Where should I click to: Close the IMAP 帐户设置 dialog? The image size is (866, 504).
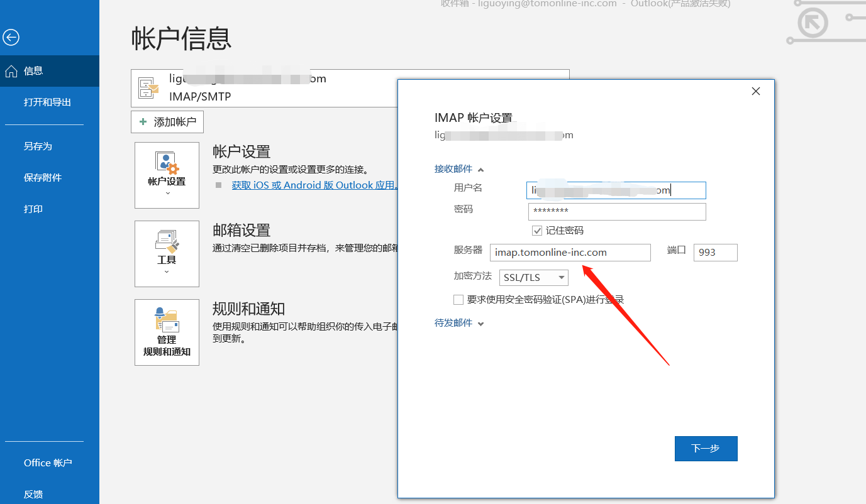tap(755, 91)
